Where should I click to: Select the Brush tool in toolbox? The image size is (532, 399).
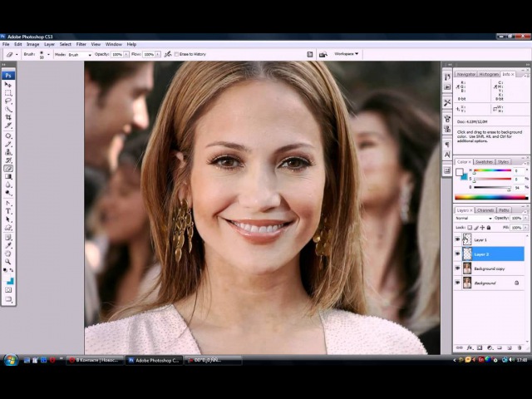tap(8, 144)
